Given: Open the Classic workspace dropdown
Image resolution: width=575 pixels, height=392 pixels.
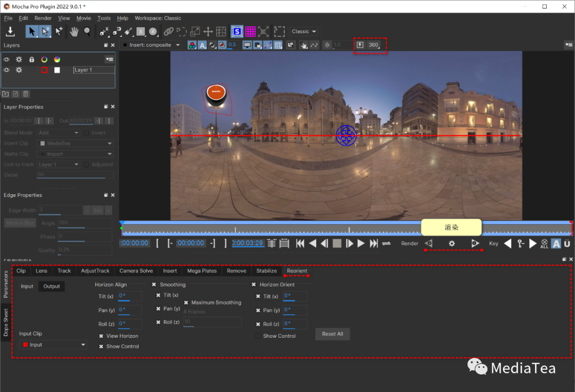Looking at the screenshot, I should (x=303, y=31).
